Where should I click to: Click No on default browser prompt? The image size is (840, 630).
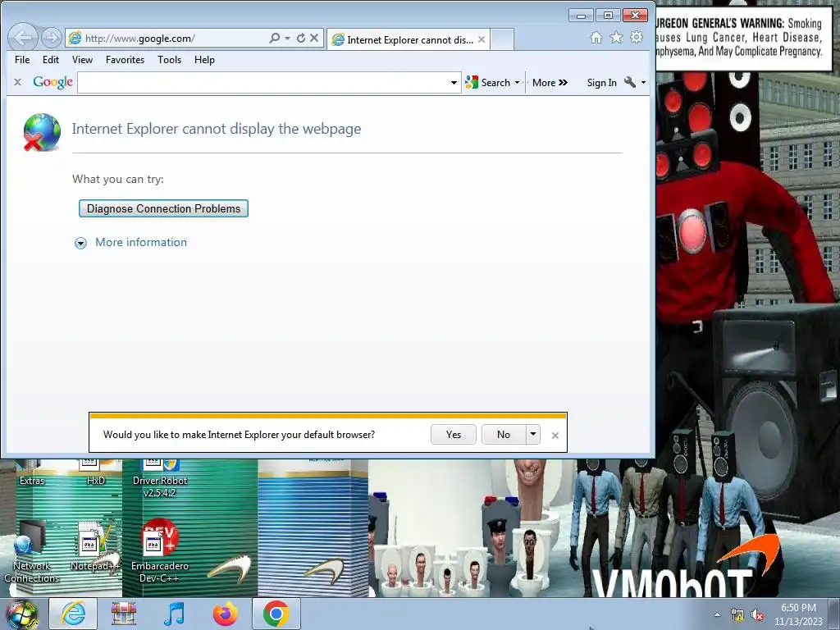[504, 434]
